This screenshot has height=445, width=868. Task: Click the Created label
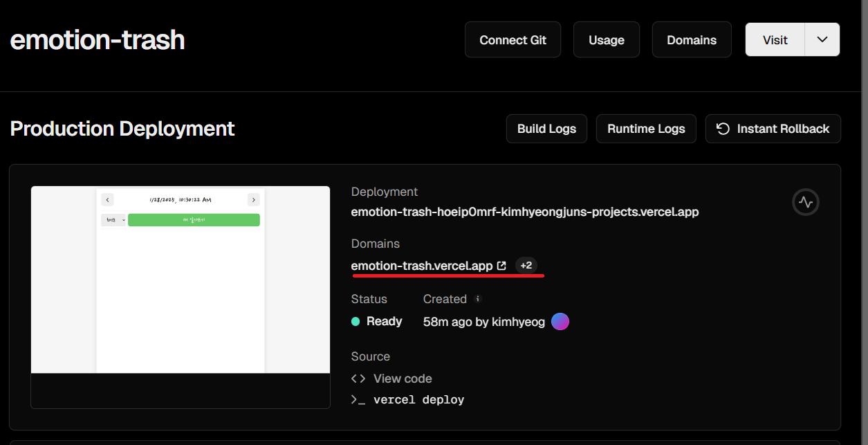coord(445,299)
